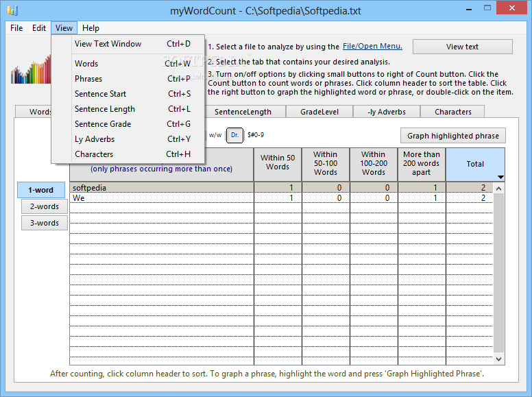The image size is (532, 397).
Task: Select the 1-word phrase length button
Action: [x=41, y=190]
